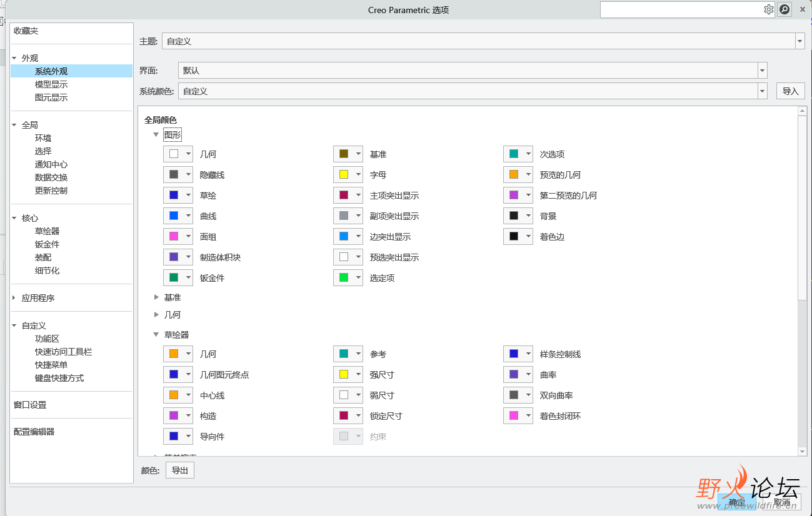Click the brown 基准 color swatch
The image size is (812, 516).
tap(344, 154)
